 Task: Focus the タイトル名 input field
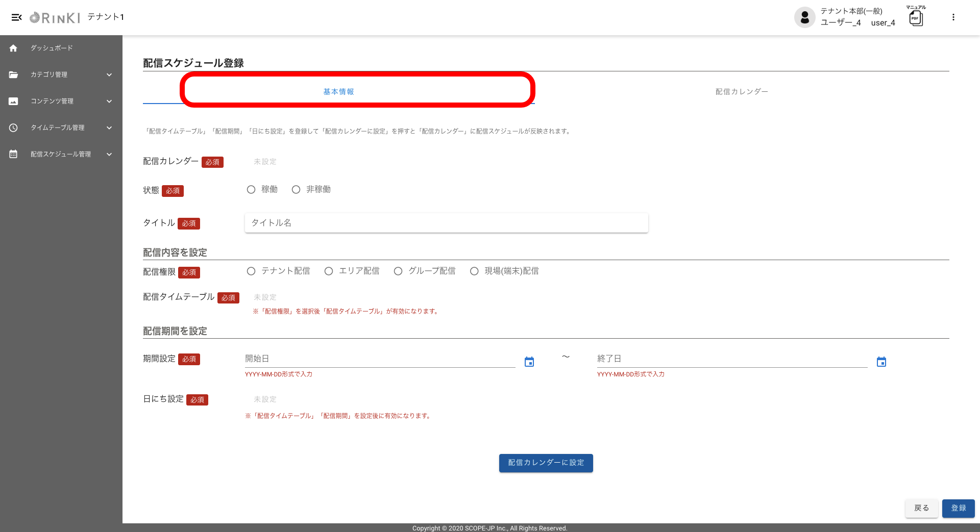[x=446, y=223]
